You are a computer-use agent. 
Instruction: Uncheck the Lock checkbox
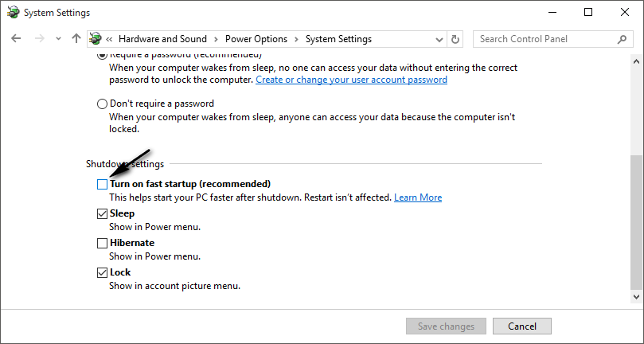(102, 272)
